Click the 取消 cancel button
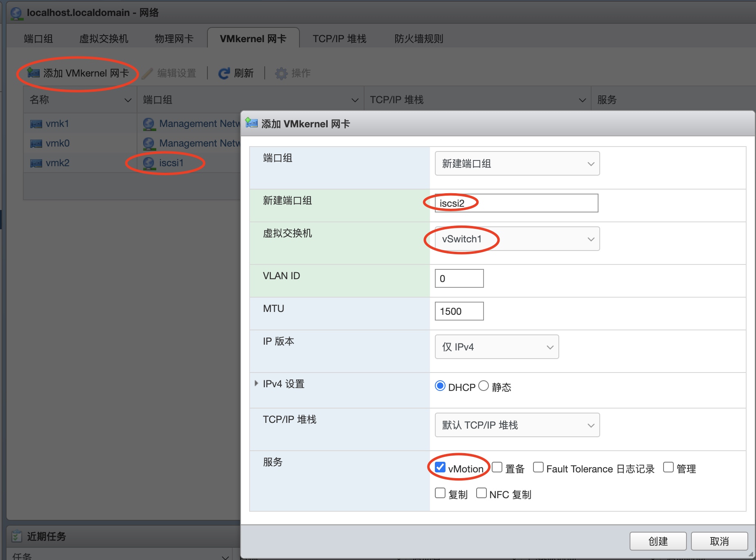 719,541
